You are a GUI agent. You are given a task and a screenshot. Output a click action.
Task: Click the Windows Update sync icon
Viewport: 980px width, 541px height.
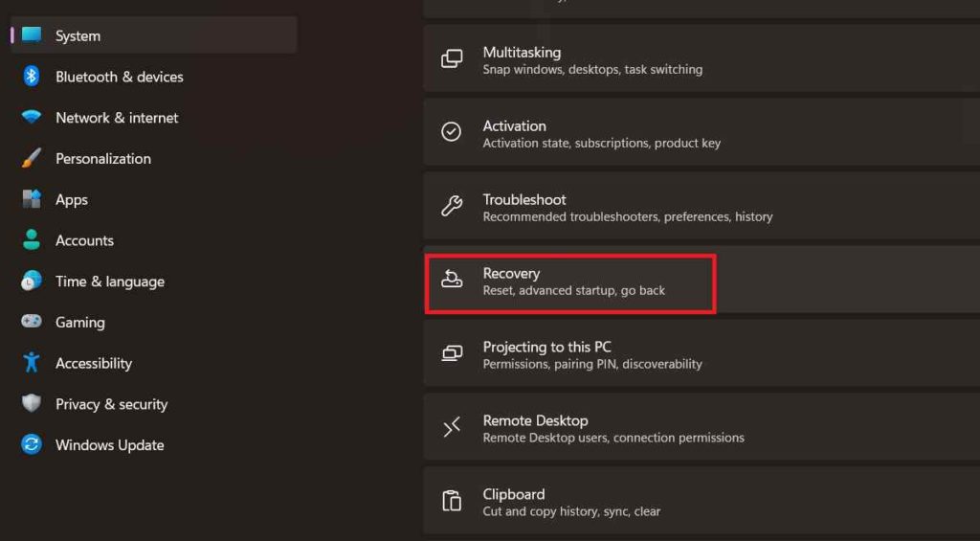pyautogui.click(x=32, y=444)
